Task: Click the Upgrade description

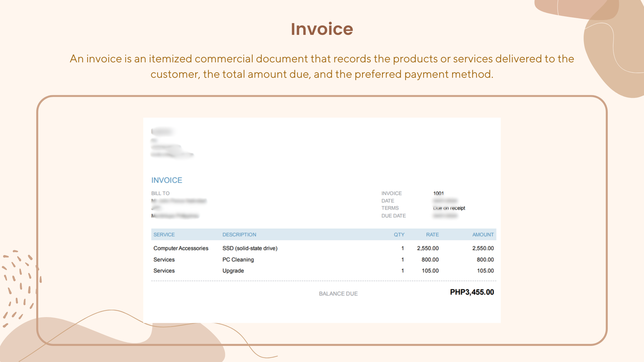Action: (x=233, y=271)
